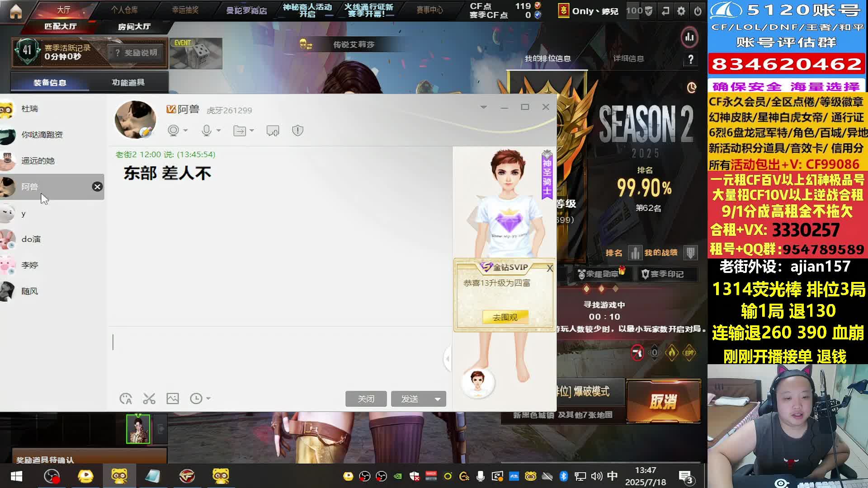This screenshot has width=868, height=488.
Task: Click the 关闭 button in the chat
Action: click(x=366, y=399)
